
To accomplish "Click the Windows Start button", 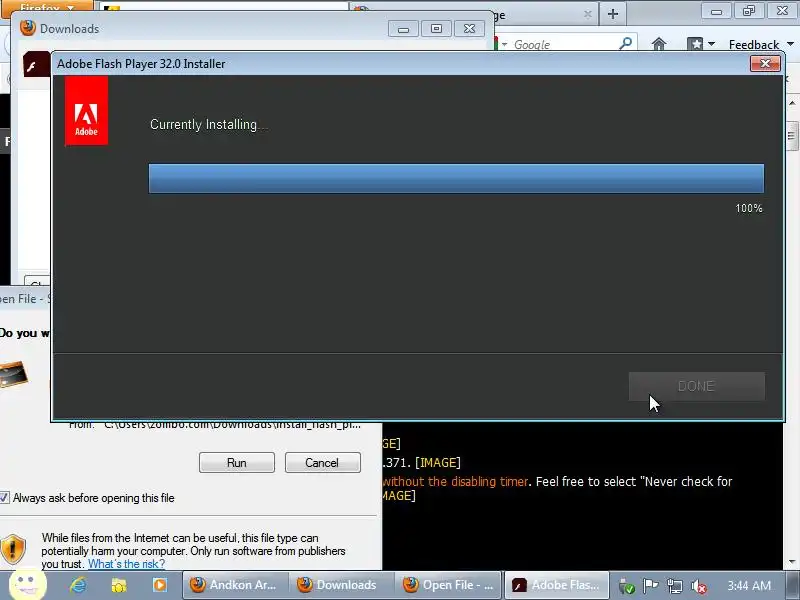I will coord(27,585).
